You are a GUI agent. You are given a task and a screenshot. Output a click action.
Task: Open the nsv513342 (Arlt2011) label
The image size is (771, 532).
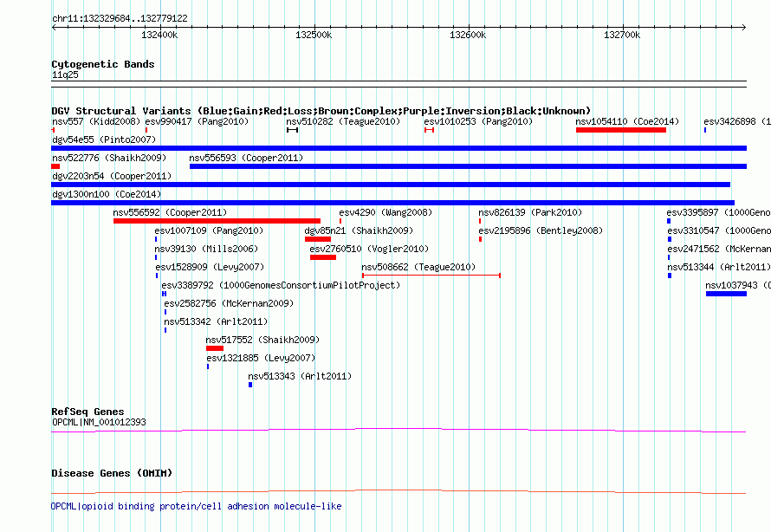point(216,321)
